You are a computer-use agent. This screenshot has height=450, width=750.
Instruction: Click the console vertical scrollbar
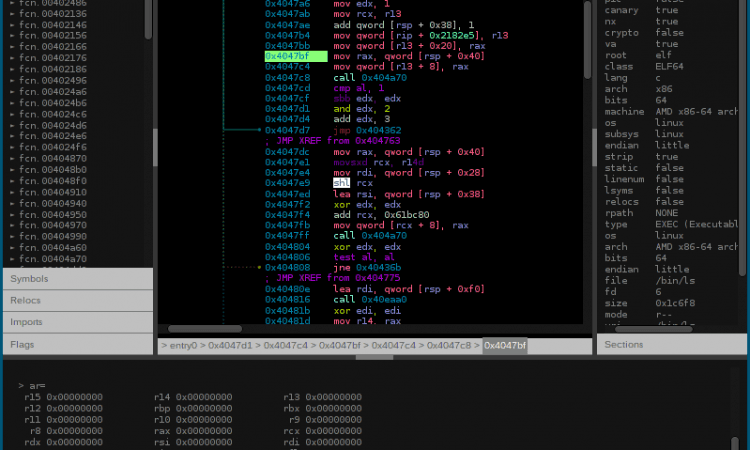click(x=735, y=443)
